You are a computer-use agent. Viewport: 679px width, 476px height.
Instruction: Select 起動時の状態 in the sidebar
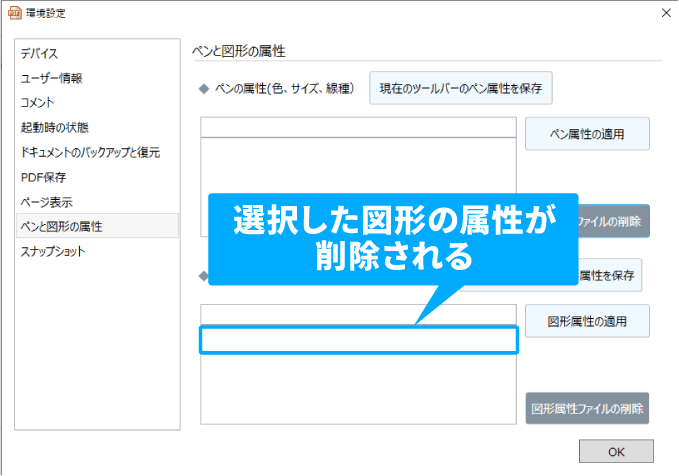coord(54,128)
